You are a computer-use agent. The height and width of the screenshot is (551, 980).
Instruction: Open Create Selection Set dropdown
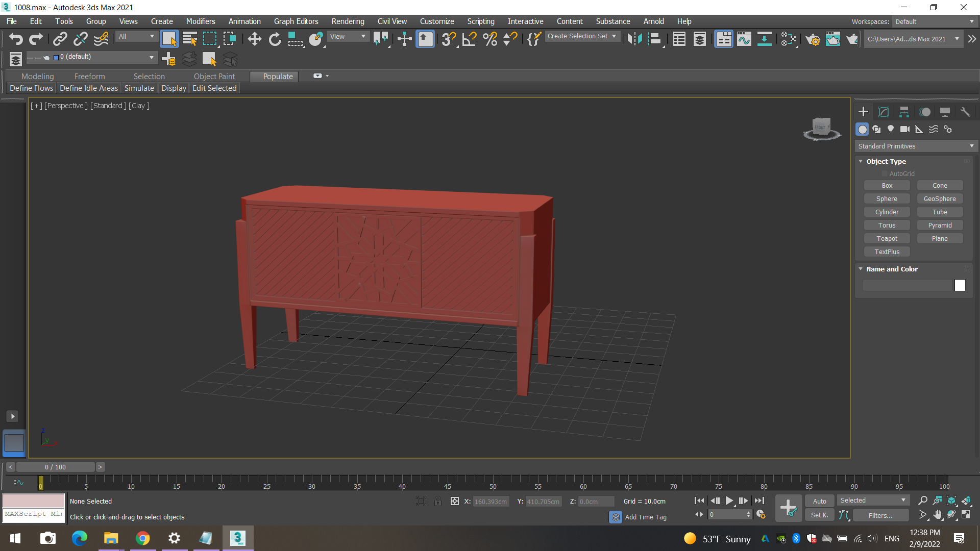click(582, 36)
